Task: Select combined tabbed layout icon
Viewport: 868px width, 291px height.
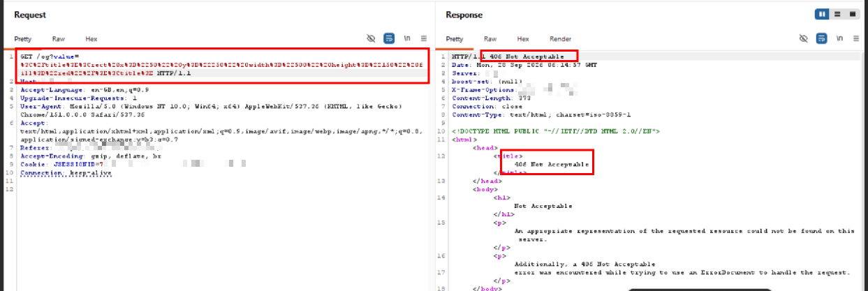Action: coord(853,14)
